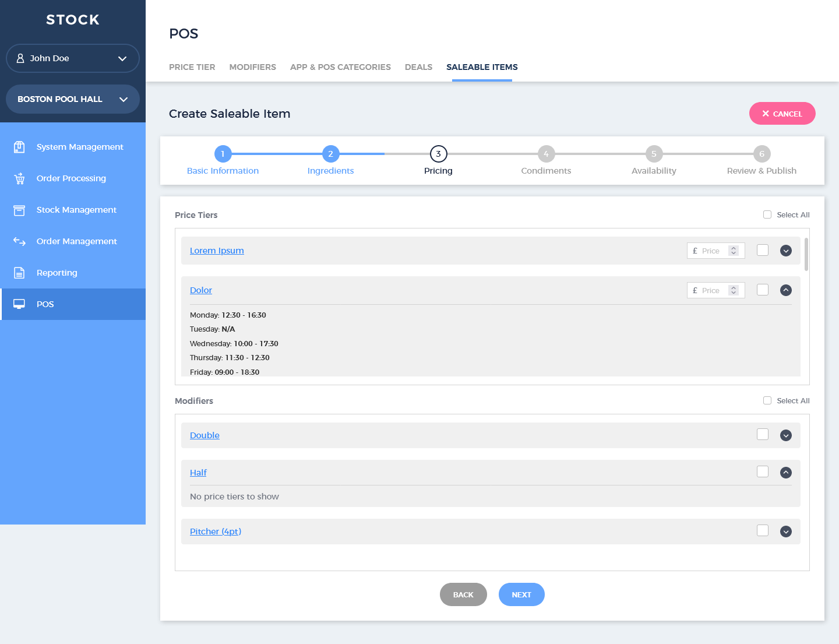The width and height of the screenshot is (839, 644).
Task: Click the POS monitor icon
Action: click(19, 304)
